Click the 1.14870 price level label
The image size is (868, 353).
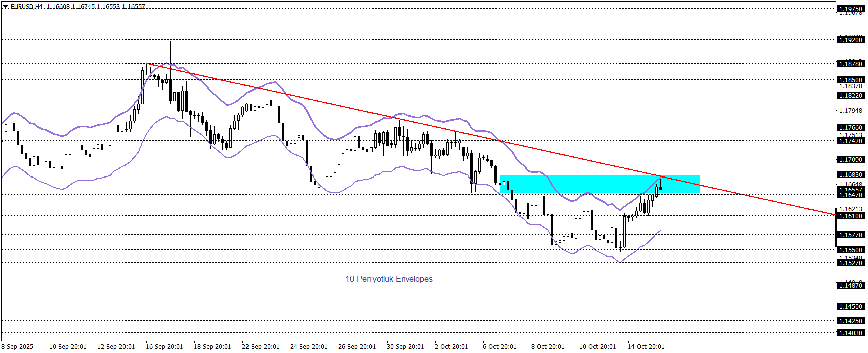pos(851,286)
